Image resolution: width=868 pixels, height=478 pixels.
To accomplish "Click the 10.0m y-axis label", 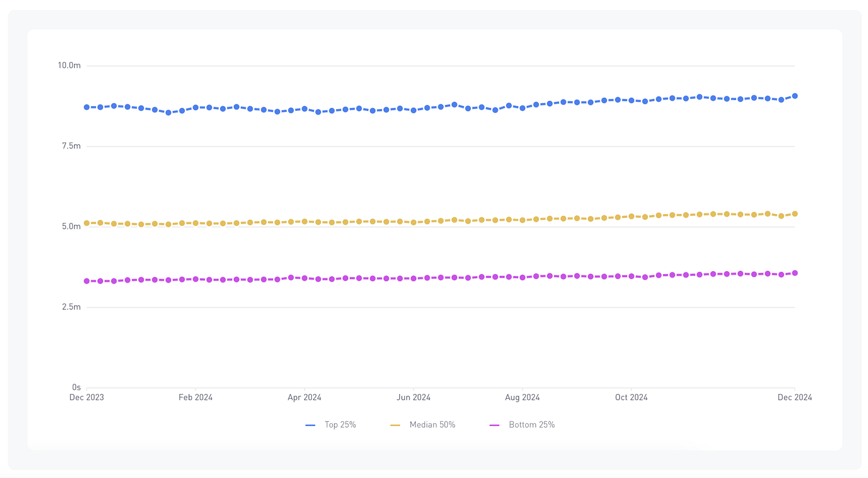I will coord(69,66).
